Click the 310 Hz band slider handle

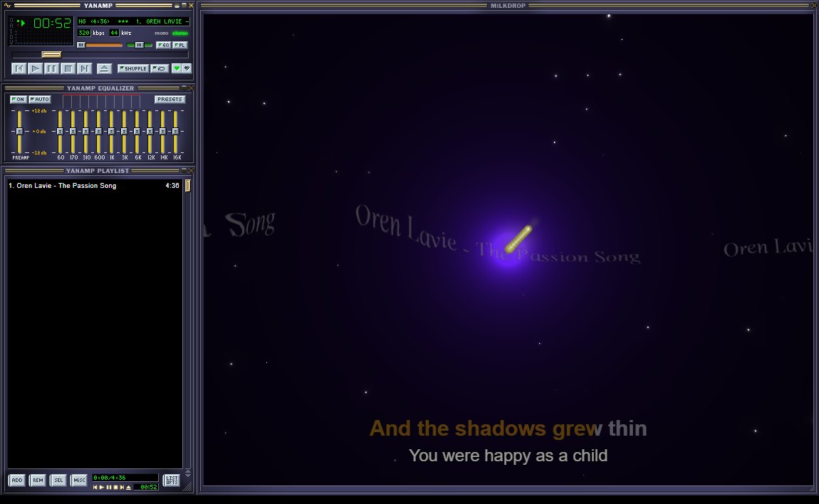(x=85, y=131)
